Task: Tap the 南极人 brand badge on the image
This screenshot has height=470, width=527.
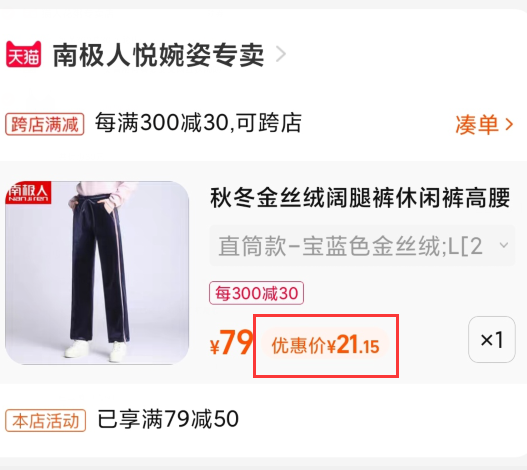Action: coord(28,193)
